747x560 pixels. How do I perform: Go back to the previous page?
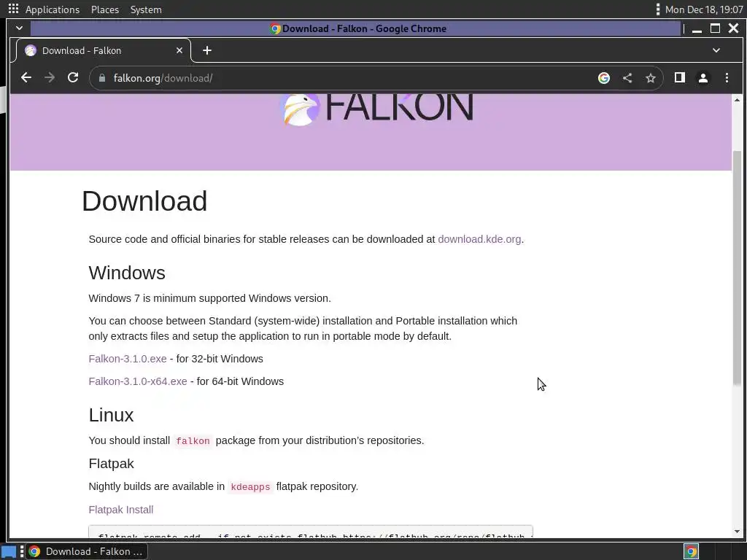tap(26, 77)
